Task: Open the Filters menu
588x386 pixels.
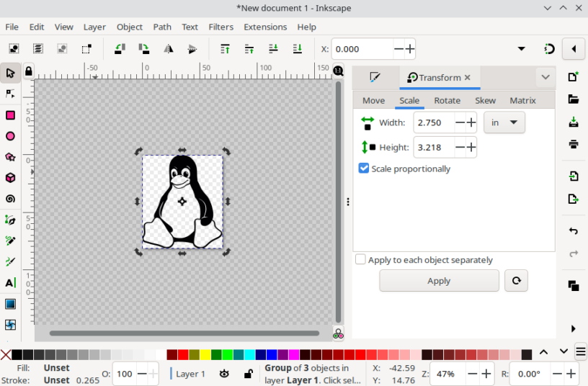Action: [x=220, y=27]
